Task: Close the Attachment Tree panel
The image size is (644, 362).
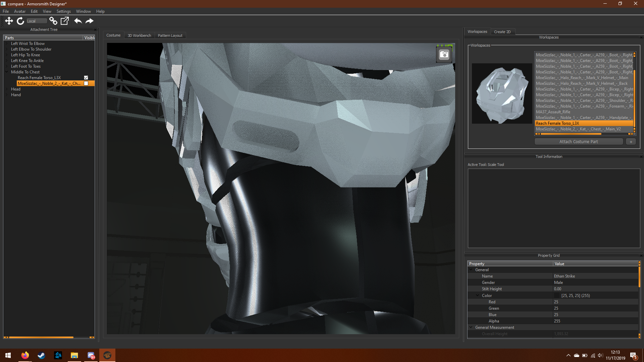Action: pos(95,29)
